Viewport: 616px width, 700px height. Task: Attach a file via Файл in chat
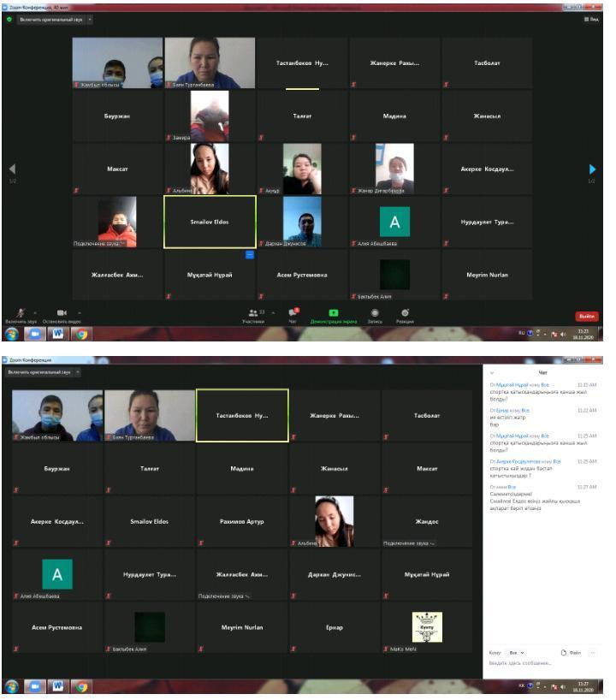[570, 652]
